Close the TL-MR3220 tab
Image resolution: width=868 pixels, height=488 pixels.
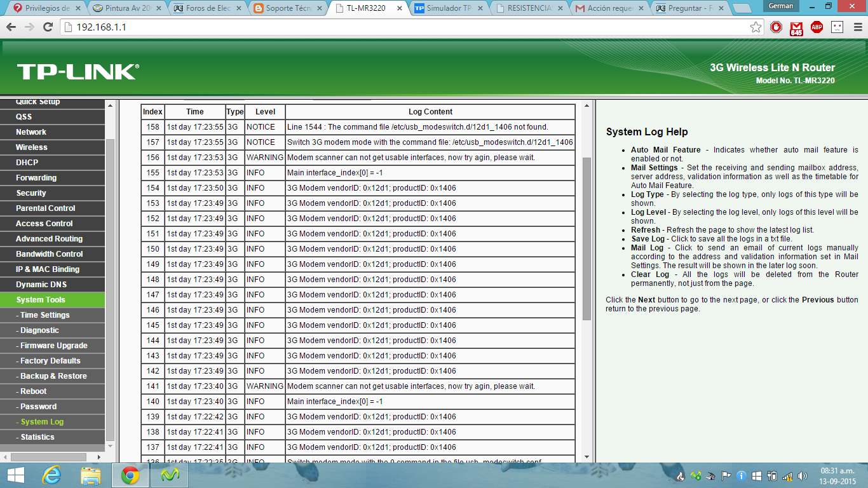tap(400, 8)
